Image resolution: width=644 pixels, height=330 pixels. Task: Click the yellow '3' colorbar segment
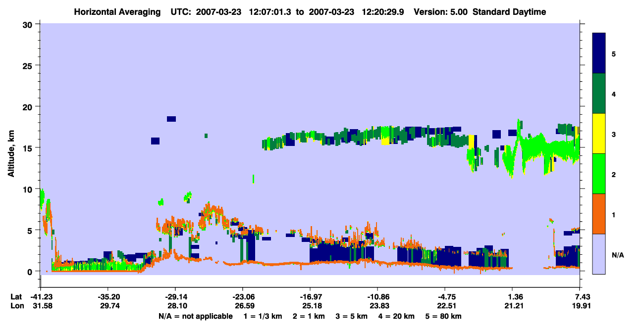point(599,134)
